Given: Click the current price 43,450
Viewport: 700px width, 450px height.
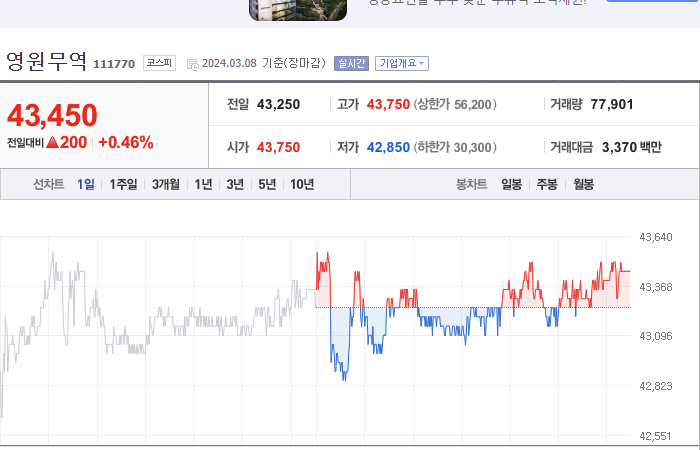Looking at the screenshot, I should 52,115.
